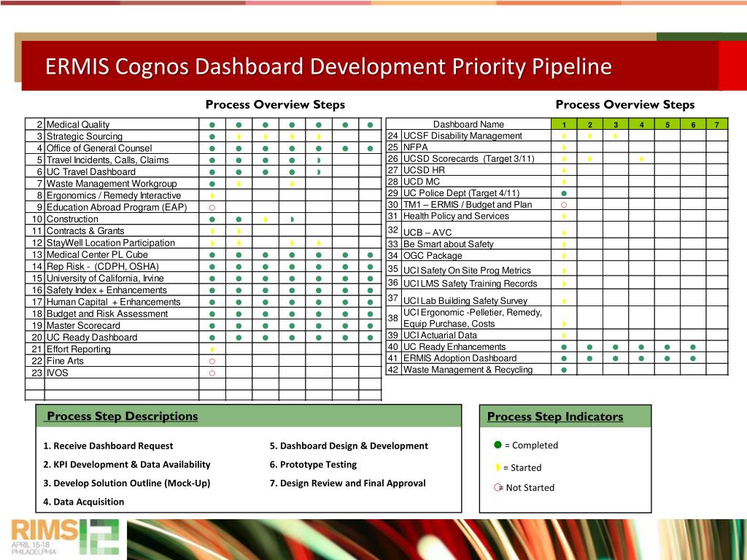Click the yellow marker in Be Smart about Safety row
747x560 pixels.
[x=564, y=244]
